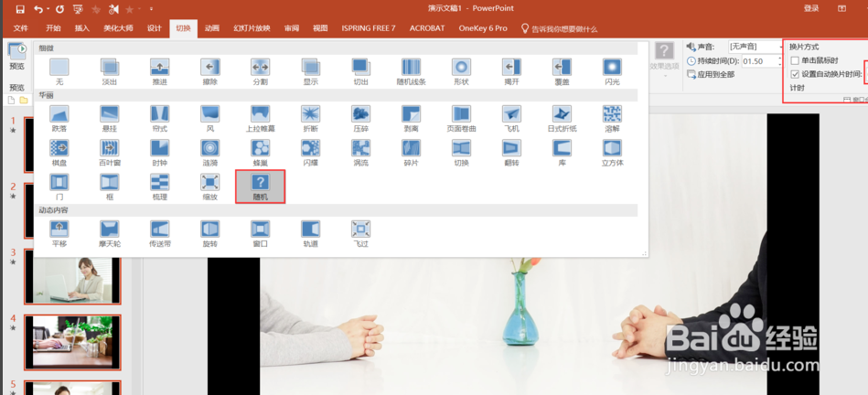The height and width of the screenshot is (395, 868).
Task: Uncheck 设置自动换片时间 auto advance checkbox
Action: [x=795, y=74]
